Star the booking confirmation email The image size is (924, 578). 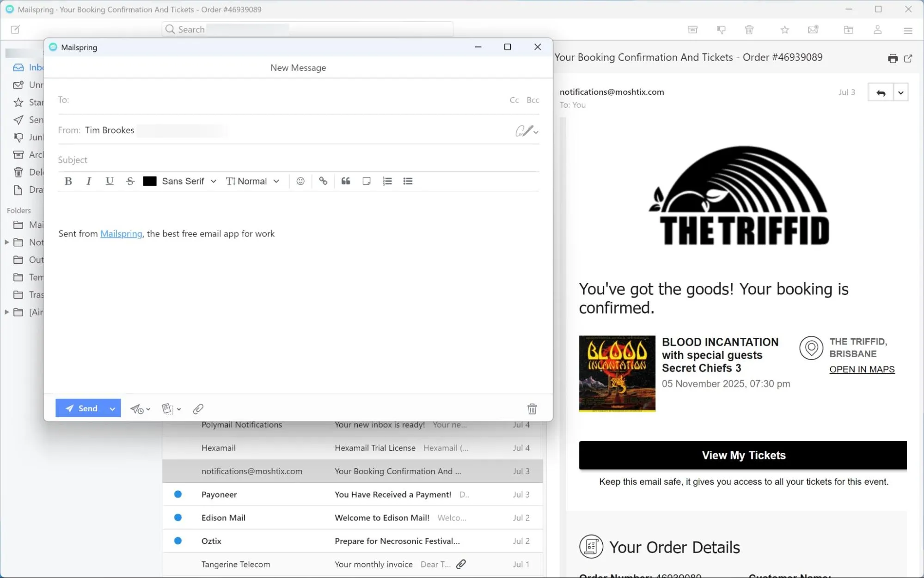point(784,29)
